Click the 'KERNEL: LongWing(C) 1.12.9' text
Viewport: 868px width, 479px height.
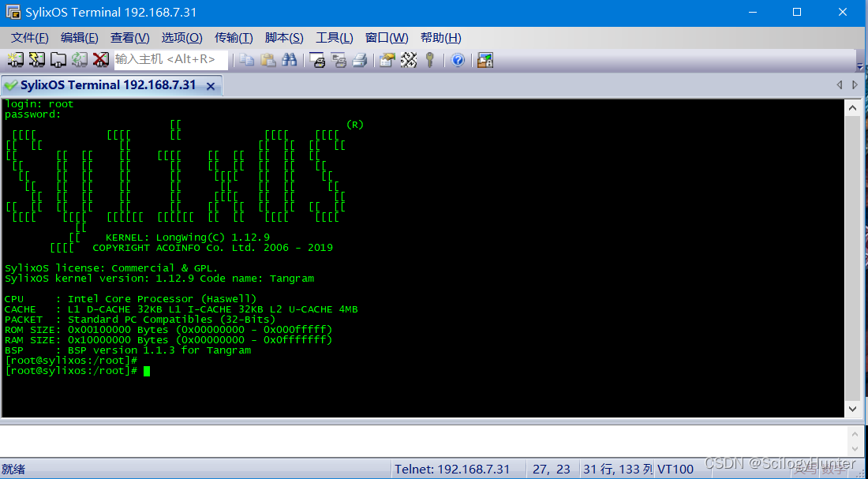click(x=188, y=237)
